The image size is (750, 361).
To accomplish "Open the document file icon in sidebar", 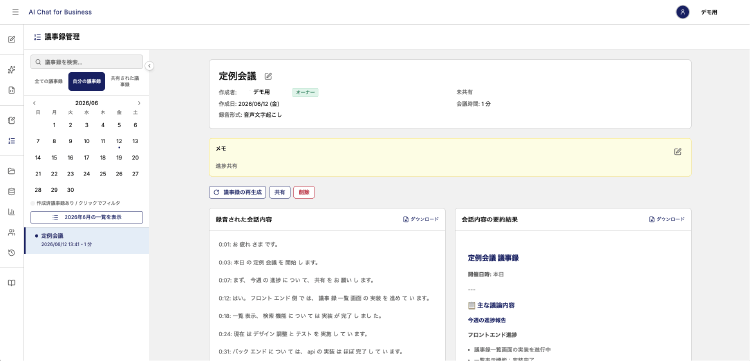I will point(11,90).
